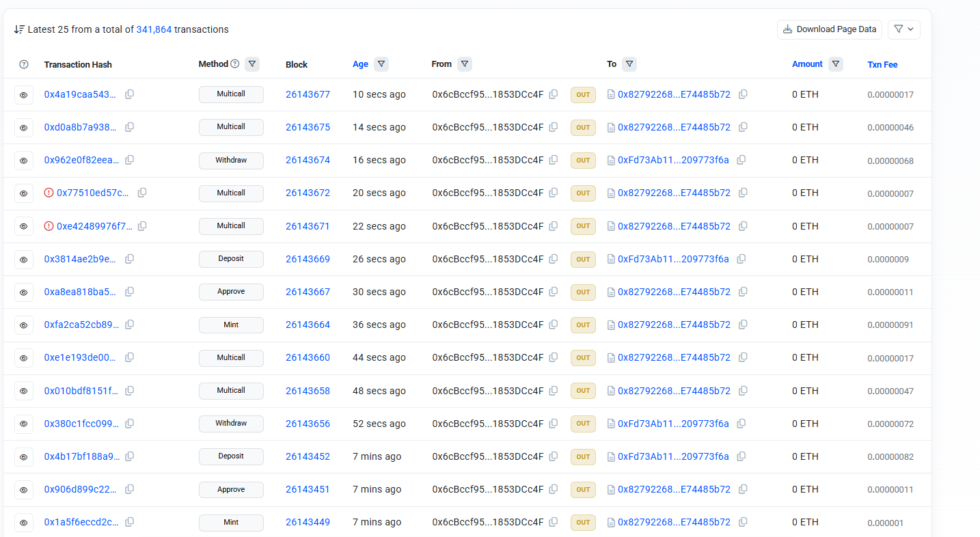Copy To address in block 26143674 row

click(741, 160)
